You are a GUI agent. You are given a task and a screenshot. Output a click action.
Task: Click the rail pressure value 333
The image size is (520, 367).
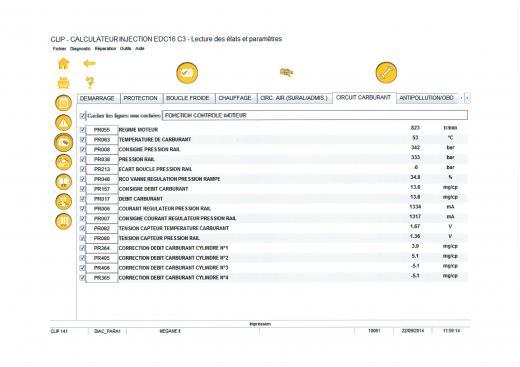click(x=415, y=157)
